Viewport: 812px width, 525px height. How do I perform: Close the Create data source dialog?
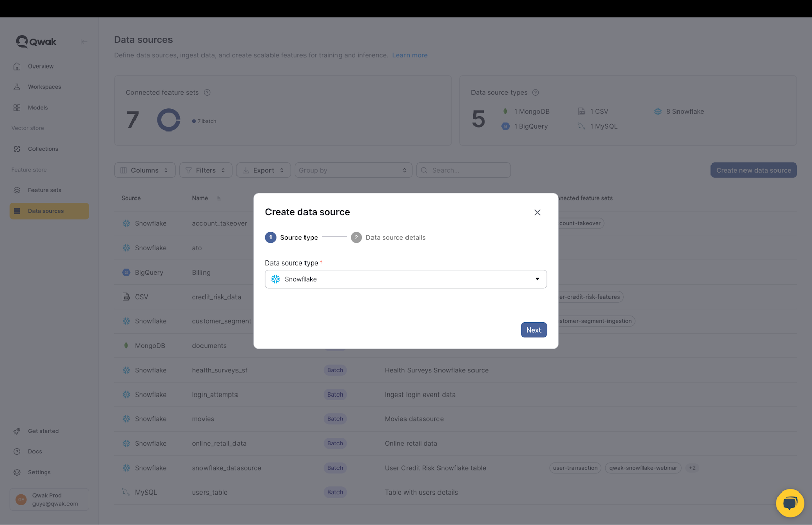pyautogui.click(x=537, y=212)
